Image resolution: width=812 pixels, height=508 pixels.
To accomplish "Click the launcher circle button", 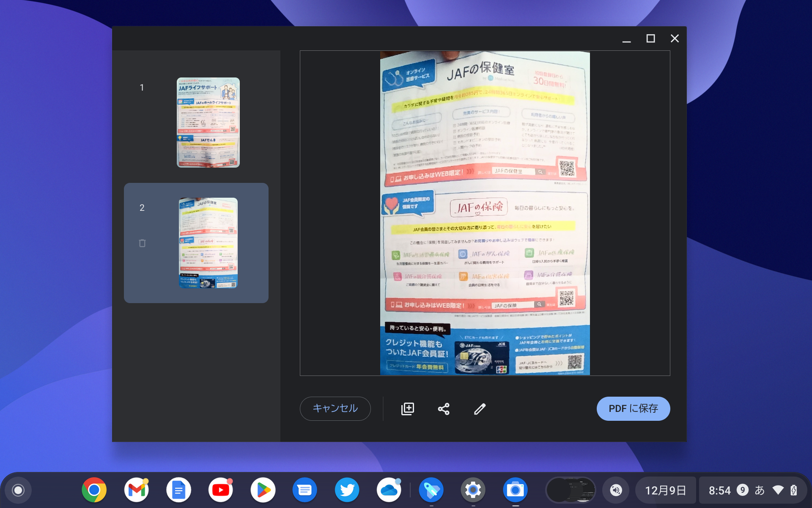I will tap(18, 490).
